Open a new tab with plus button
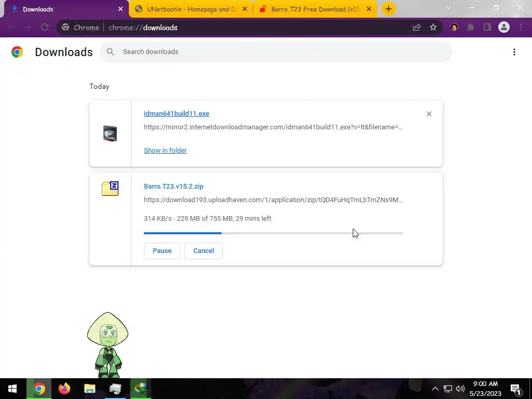Screen dimensions: 532x399 point(389,9)
